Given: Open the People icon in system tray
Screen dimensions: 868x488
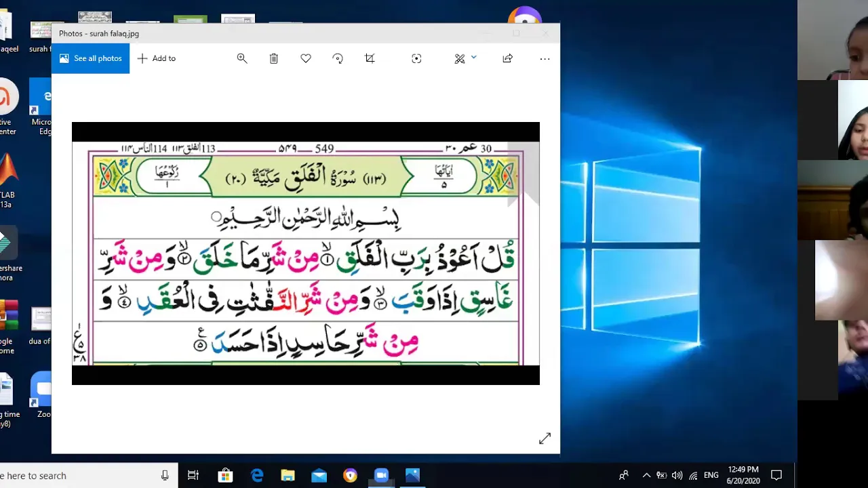Looking at the screenshot, I should pos(624,475).
